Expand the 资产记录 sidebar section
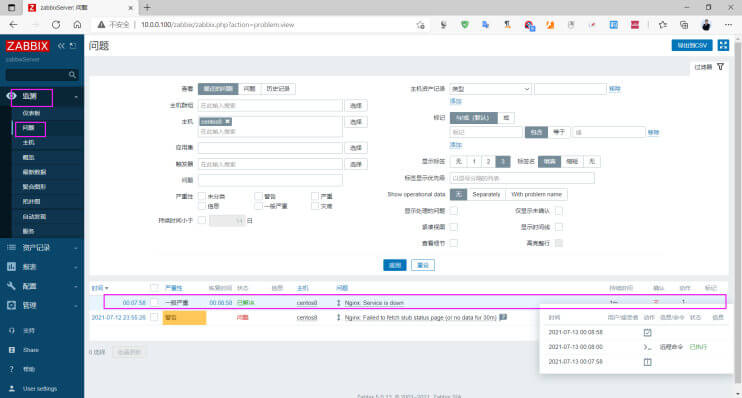Viewport: 742px width, 398px height. click(42, 248)
